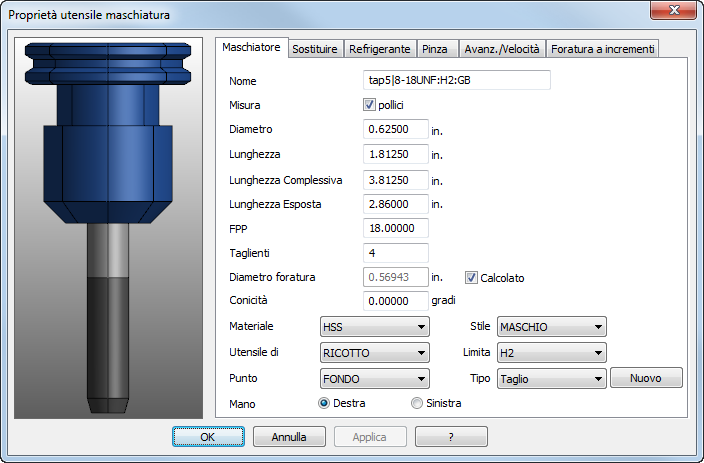Switch to the Maschiatore tab

pyautogui.click(x=251, y=47)
